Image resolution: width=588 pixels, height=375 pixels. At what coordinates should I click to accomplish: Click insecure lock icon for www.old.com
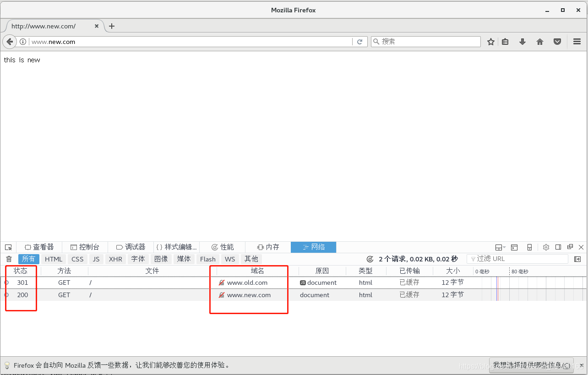click(x=222, y=283)
